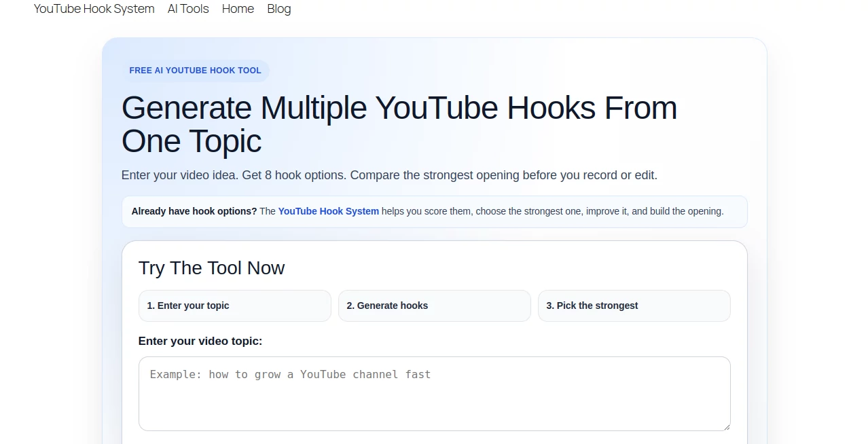868x444 pixels.
Task: Open the Blog nav link
Action: pyautogui.click(x=279, y=9)
